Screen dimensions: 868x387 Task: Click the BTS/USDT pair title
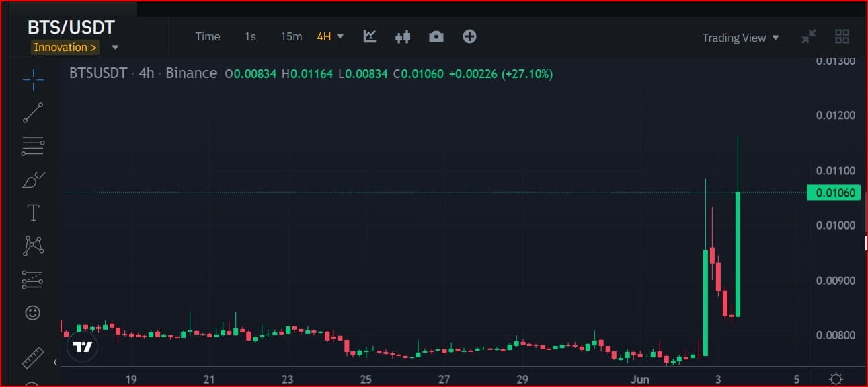71,27
